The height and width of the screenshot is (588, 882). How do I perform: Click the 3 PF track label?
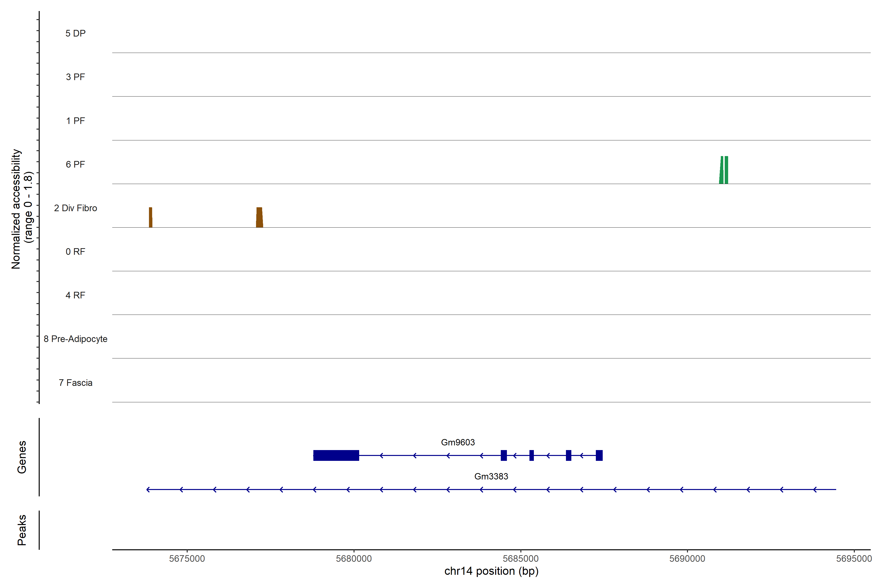coord(75,77)
